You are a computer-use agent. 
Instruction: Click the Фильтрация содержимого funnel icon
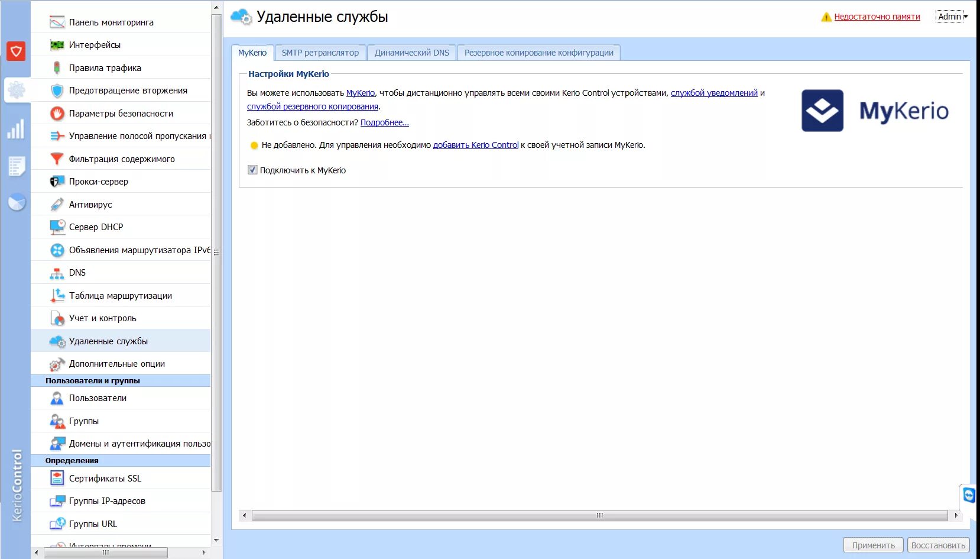coord(57,159)
